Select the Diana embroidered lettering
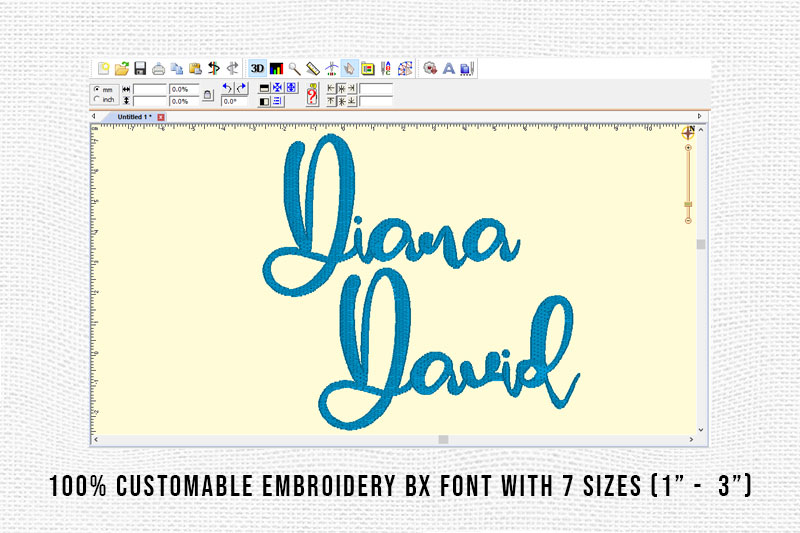The height and width of the screenshot is (533, 800). 391,215
